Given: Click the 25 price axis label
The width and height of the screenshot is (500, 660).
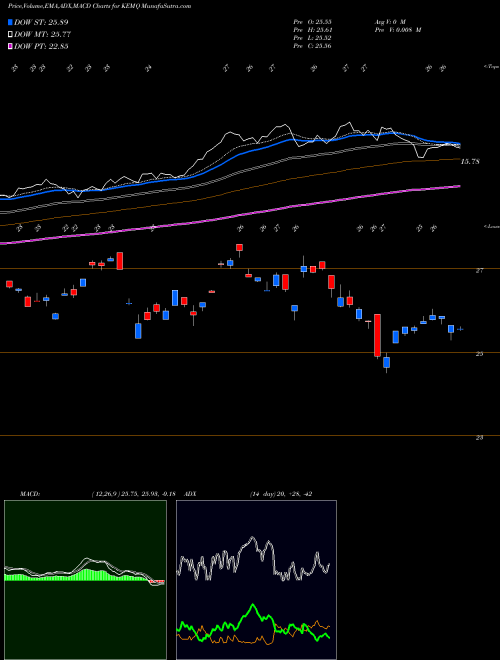Looking at the screenshot, I should [x=479, y=354].
